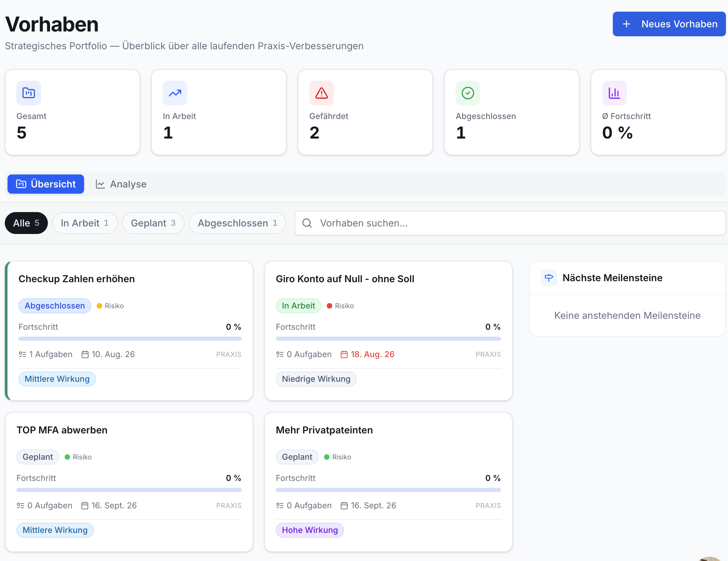Click the Neues Vorhaben button
The width and height of the screenshot is (728, 561).
[x=669, y=24]
